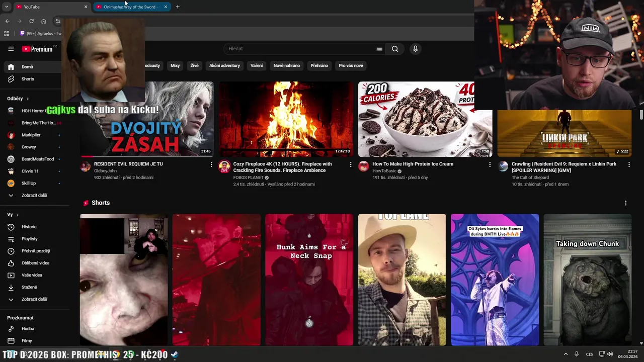Open the Agraelus Twitch bookmark

pos(40,34)
